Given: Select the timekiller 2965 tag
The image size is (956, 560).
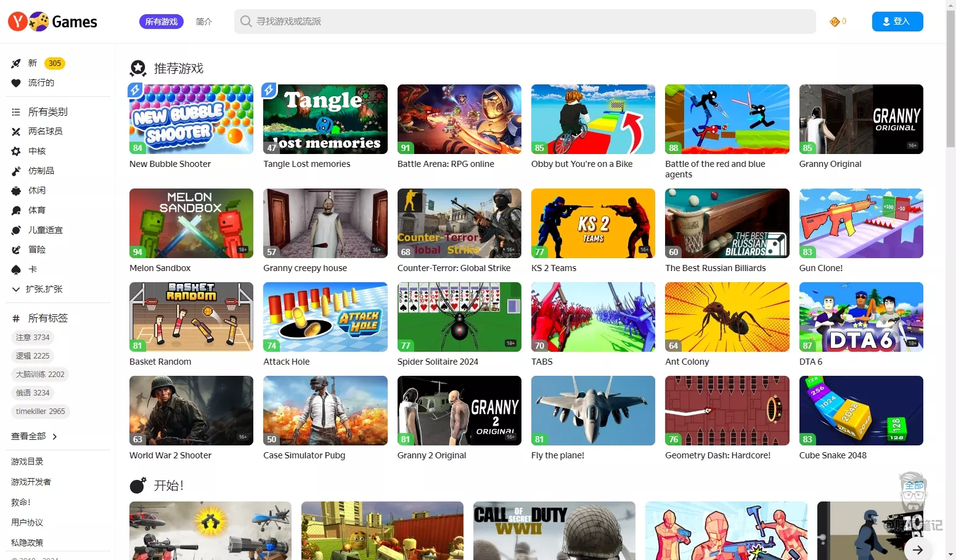Looking at the screenshot, I should point(41,412).
